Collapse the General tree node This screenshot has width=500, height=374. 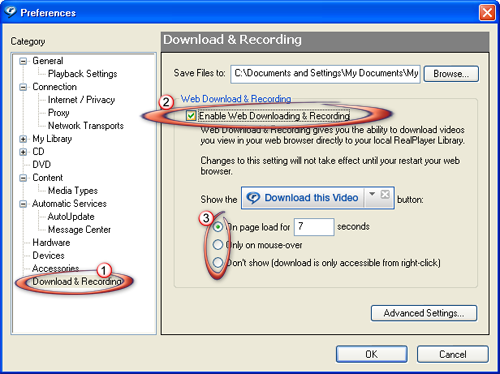click(x=23, y=61)
